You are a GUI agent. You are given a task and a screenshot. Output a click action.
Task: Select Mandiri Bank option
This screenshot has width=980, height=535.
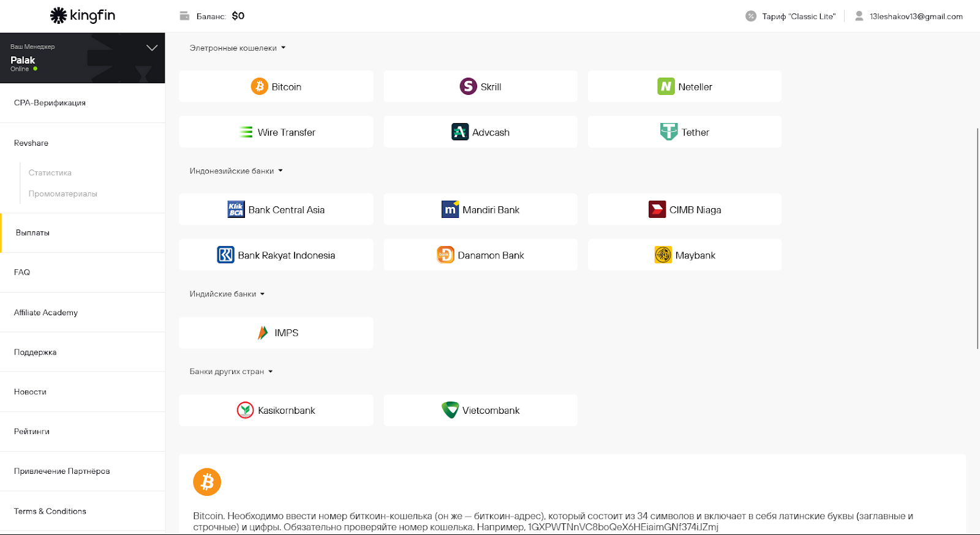pyautogui.click(x=481, y=209)
